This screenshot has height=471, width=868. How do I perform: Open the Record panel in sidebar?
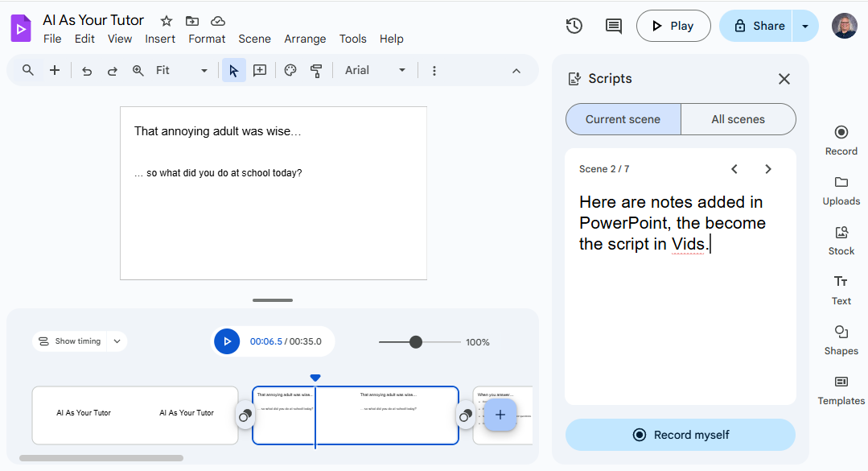pyautogui.click(x=841, y=140)
